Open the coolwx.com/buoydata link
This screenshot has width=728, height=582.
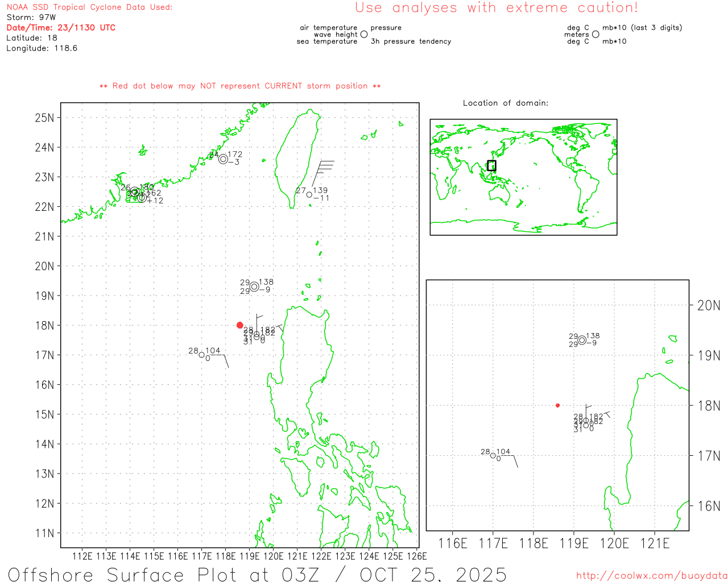coord(651,576)
